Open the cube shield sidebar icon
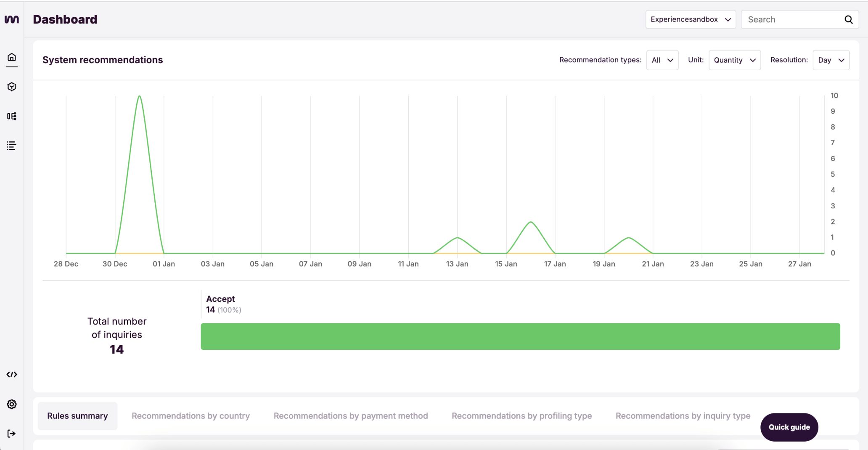 12,87
